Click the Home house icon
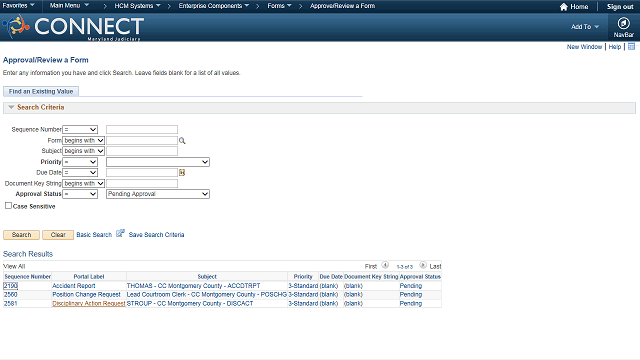Viewport: 640px width, 360px height. click(564, 7)
